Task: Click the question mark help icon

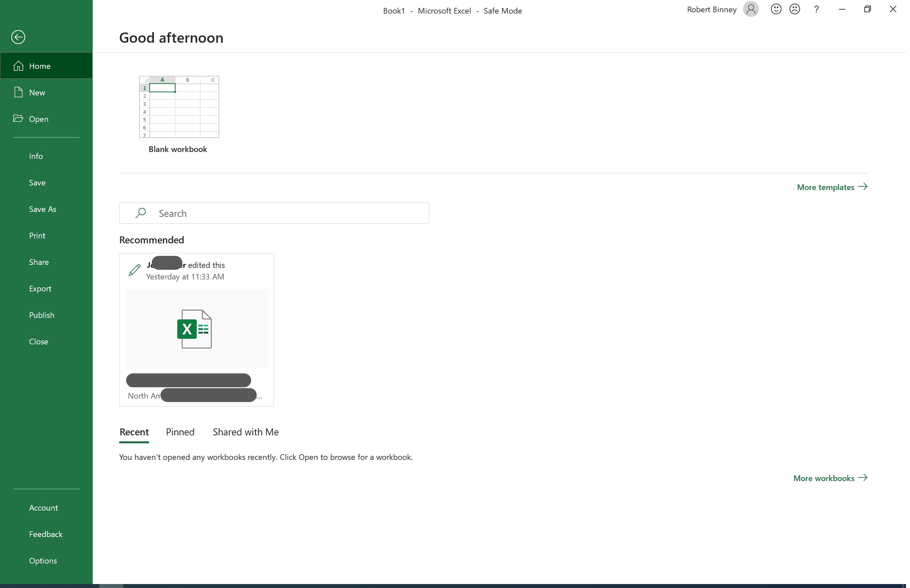Action: pos(816,9)
